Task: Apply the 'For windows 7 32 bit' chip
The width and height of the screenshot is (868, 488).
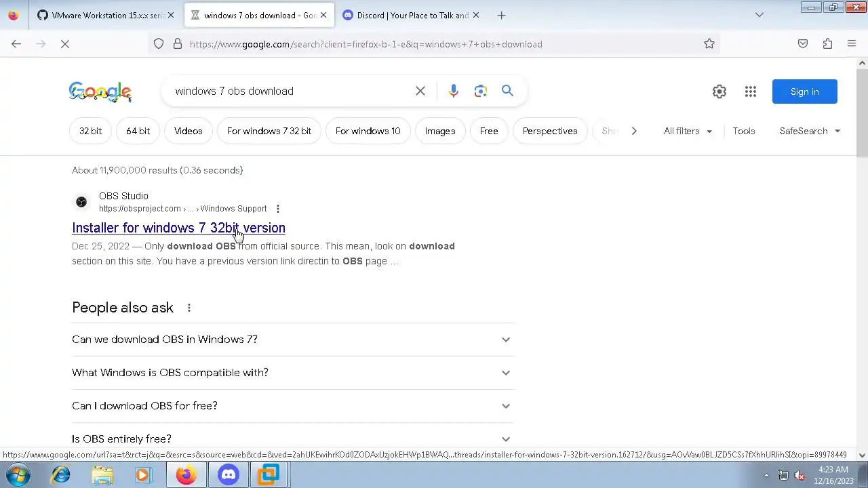Action: click(x=269, y=131)
